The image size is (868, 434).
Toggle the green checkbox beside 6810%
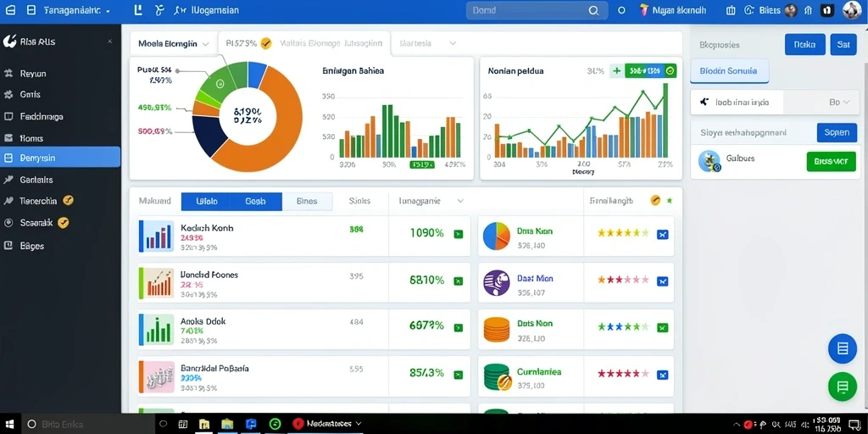click(x=458, y=281)
